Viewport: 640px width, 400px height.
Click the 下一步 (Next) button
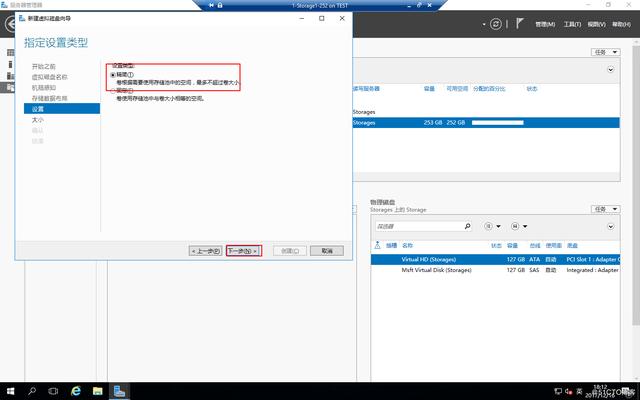(x=244, y=251)
